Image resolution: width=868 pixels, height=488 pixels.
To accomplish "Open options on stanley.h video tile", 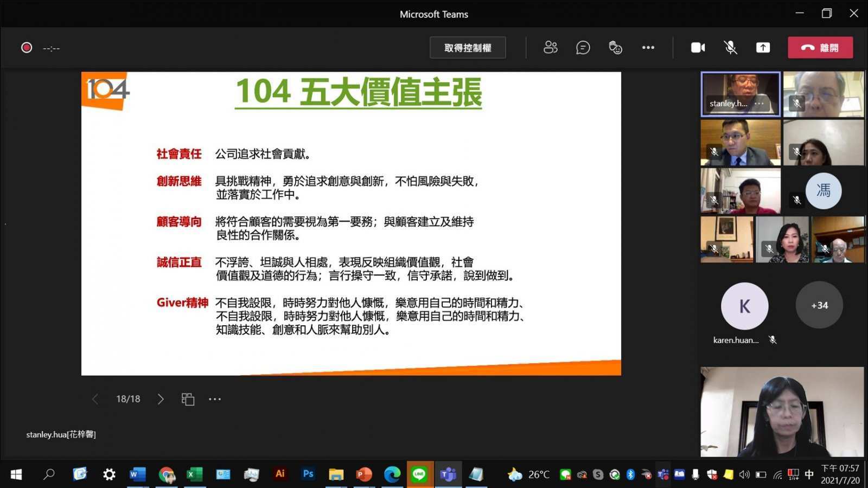I will (x=759, y=104).
